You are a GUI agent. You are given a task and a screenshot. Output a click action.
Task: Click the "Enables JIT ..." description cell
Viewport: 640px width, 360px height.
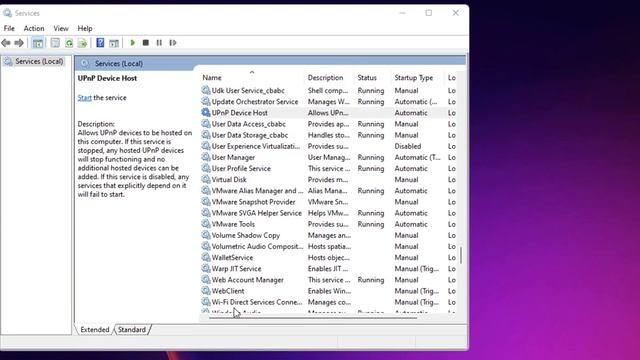[x=328, y=269]
